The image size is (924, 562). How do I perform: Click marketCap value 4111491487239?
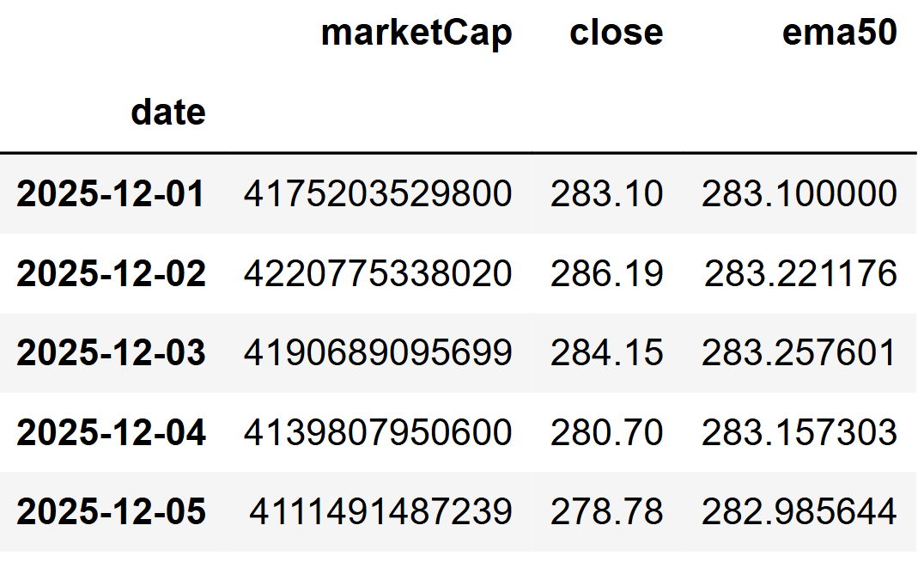[380, 510]
